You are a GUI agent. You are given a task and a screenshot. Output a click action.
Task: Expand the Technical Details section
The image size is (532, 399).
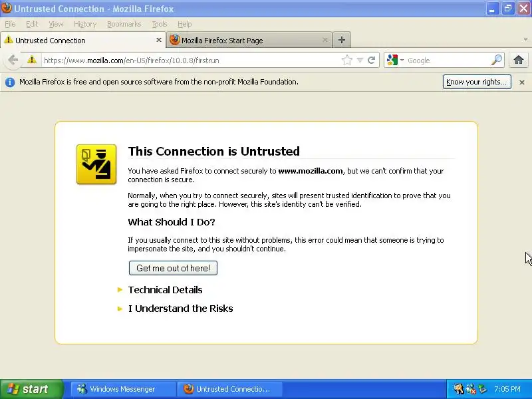(x=165, y=290)
